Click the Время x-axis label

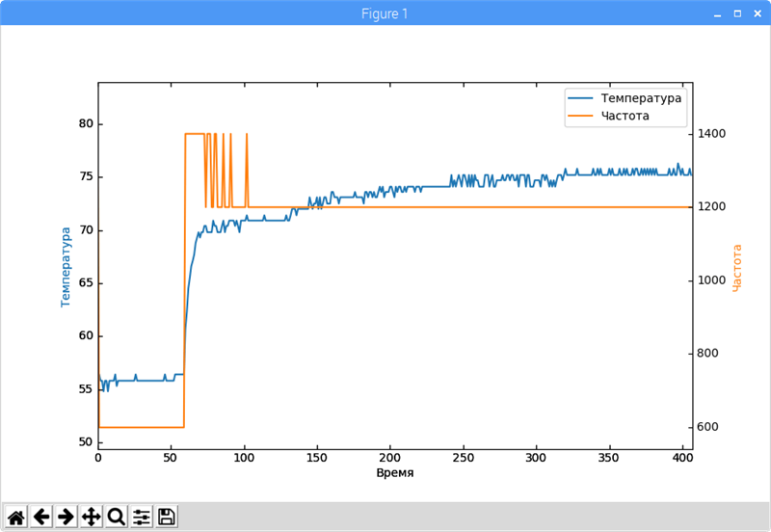[x=394, y=473]
